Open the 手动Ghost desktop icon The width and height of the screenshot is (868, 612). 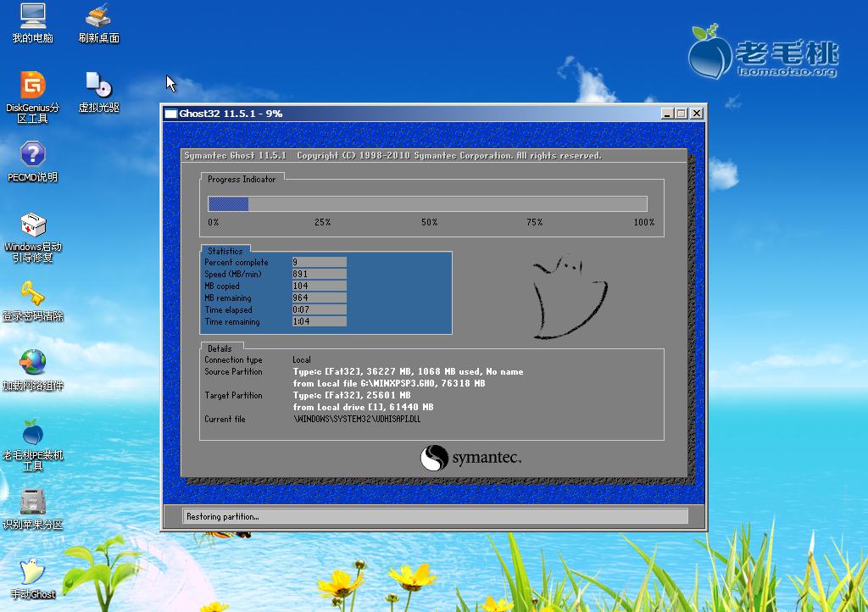[32, 572]
